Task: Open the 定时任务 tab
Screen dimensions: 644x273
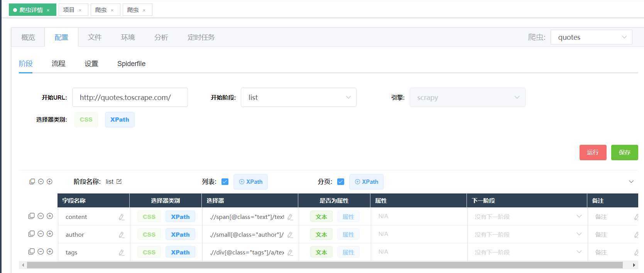Action: coord(201,37)
